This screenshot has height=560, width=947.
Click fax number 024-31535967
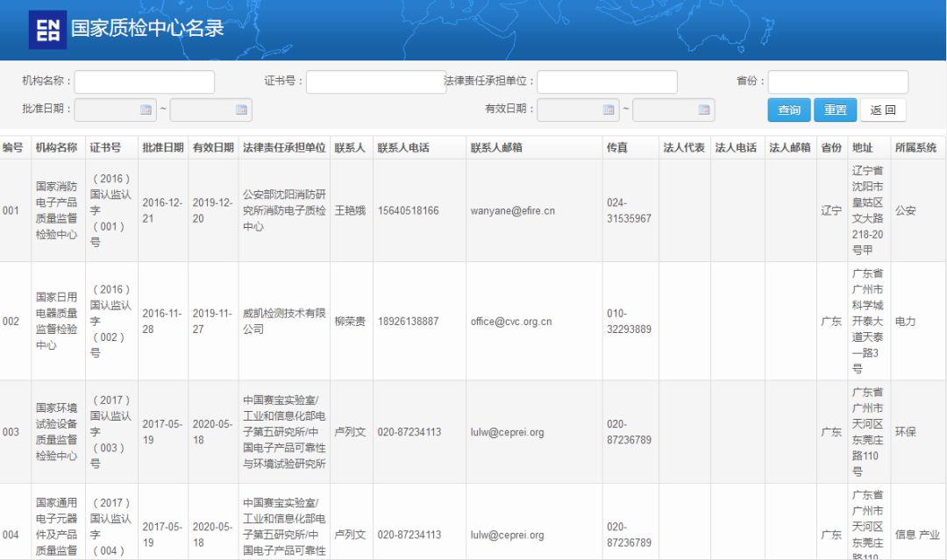(630, 210)
